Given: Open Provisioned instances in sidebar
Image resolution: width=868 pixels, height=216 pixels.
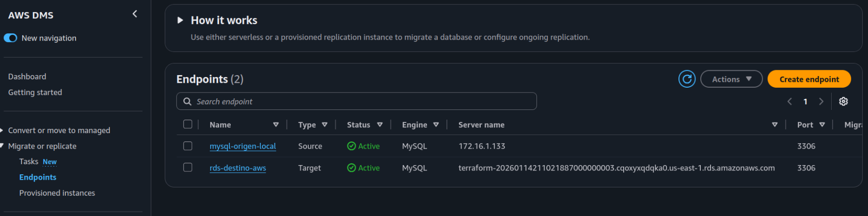Looking at the screenshot, I should [x=57, y=193].
